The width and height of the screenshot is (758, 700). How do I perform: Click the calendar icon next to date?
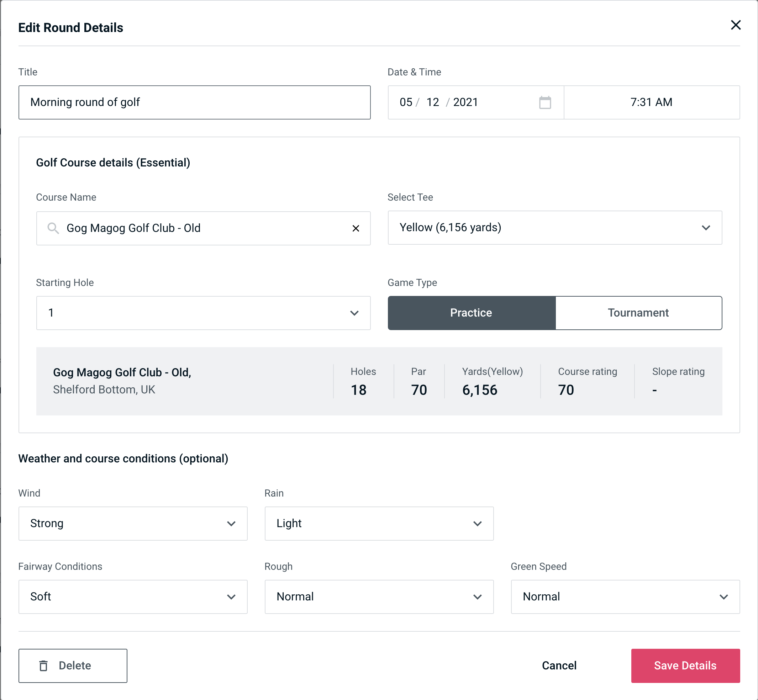pos(545,102)
